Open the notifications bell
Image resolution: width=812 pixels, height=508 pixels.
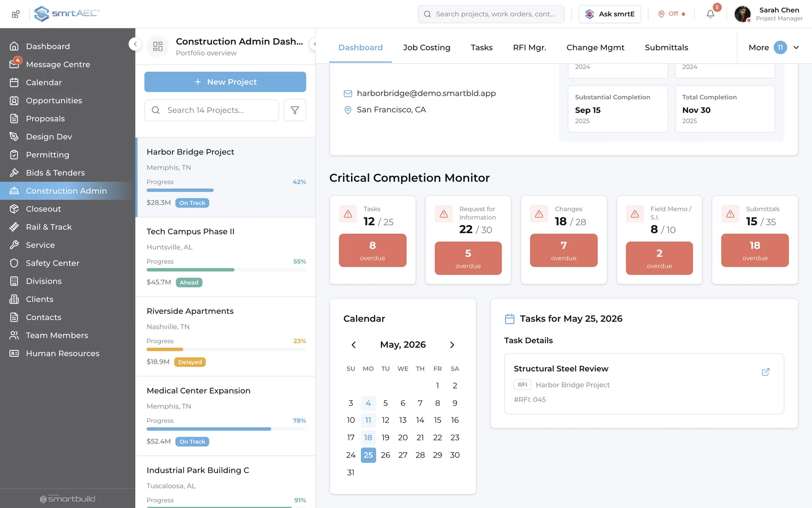point(710,14)
